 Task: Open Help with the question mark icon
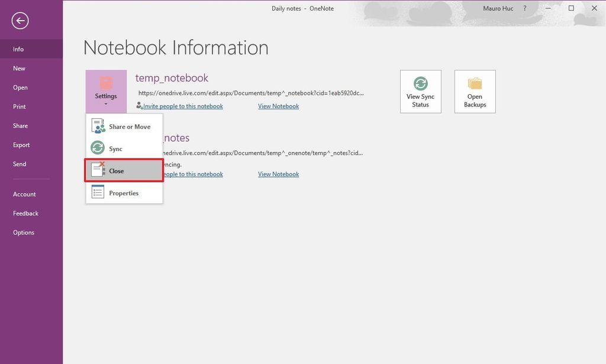tap(524, 8)
